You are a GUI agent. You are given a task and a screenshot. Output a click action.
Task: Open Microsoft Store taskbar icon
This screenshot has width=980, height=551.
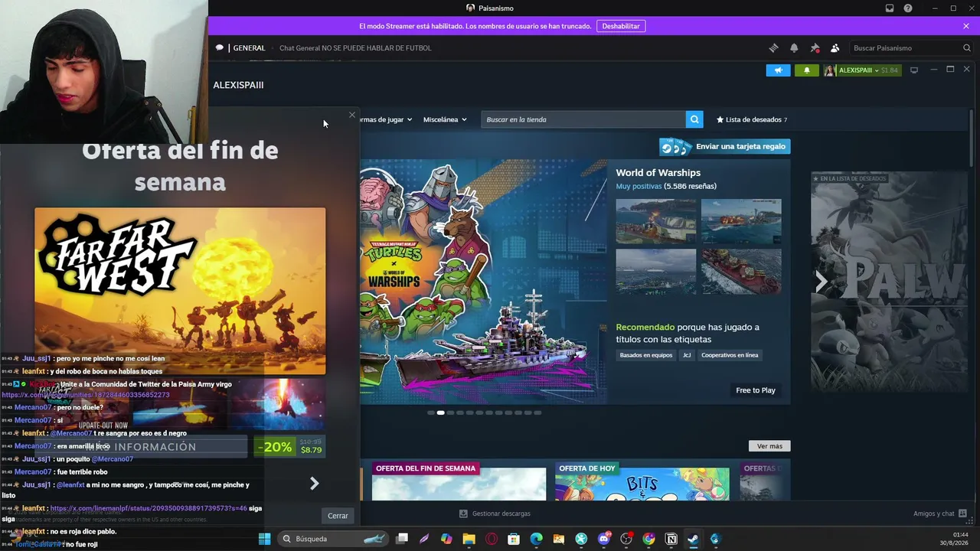pos(514,539)
